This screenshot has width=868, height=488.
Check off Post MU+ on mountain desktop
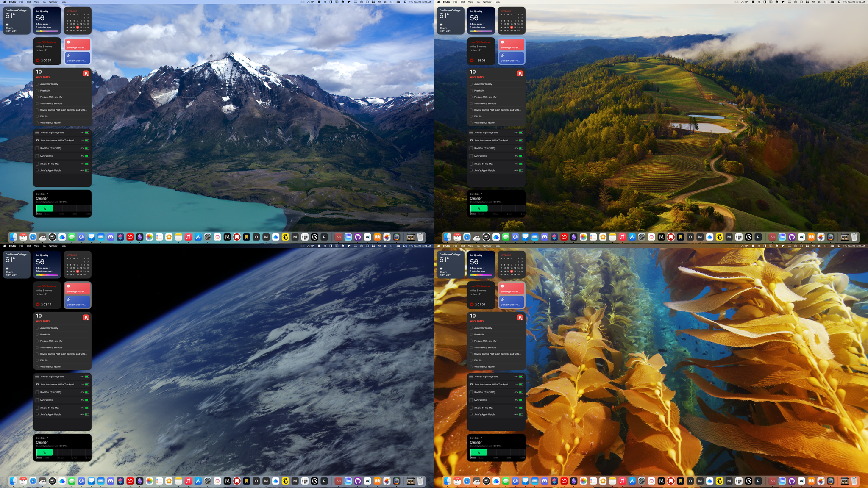coord(37,91)
